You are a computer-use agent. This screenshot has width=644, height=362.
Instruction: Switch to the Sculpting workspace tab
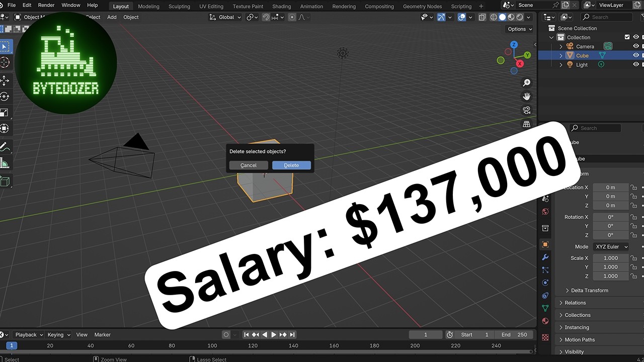[179, 7]
